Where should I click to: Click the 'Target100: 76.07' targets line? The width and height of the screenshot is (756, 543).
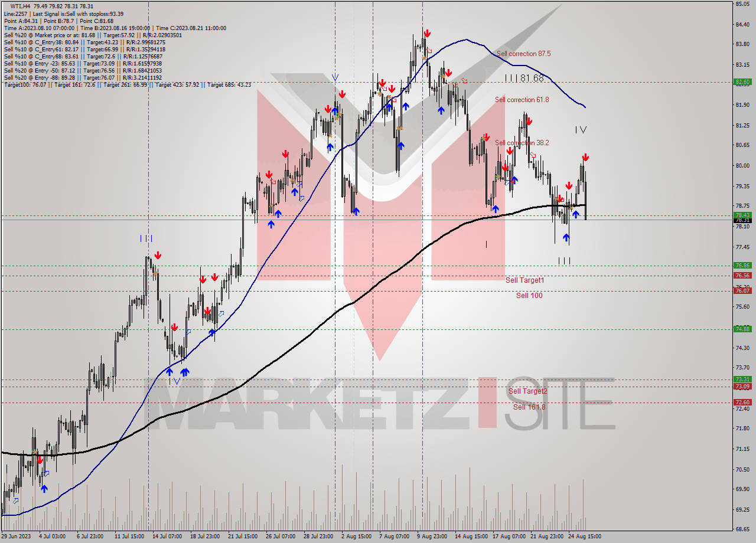pos(127,84)
